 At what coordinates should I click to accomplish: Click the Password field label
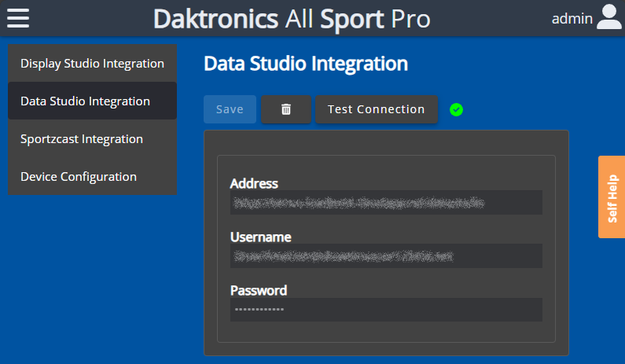258,291
